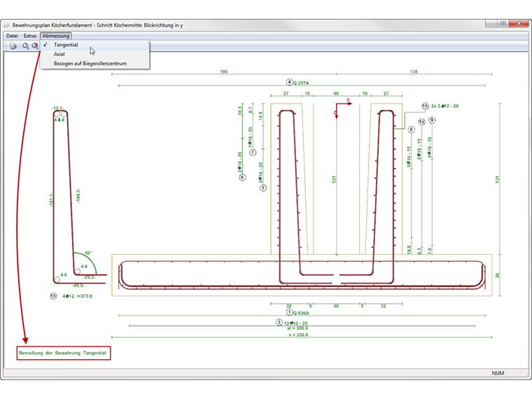Click the NUM indicator in status bar
Image resolution: width=532 pixels, height=399 pixels.
point(498,373)
